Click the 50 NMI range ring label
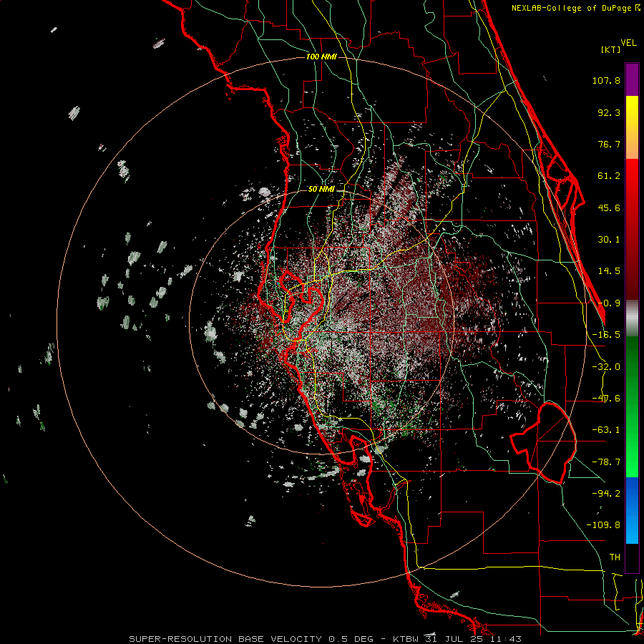 click(321, 189)
